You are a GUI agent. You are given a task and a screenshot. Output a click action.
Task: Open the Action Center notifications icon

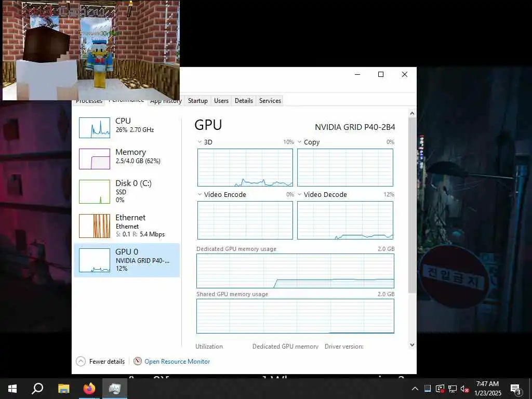(516, 389)
